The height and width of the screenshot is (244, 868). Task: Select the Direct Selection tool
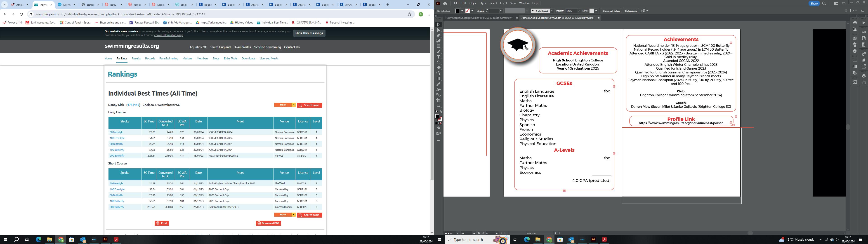pyautogui.click(x=438, y=30)
